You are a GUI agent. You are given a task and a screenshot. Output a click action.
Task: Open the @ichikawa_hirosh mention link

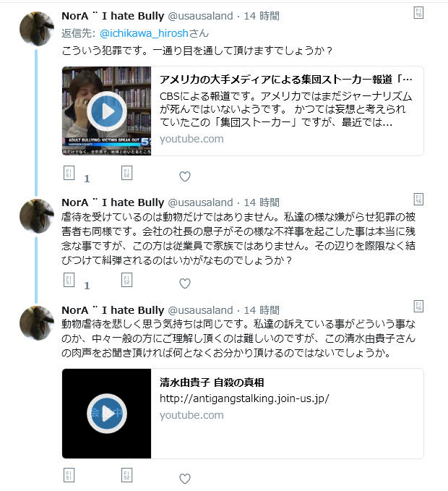[145, 33]
